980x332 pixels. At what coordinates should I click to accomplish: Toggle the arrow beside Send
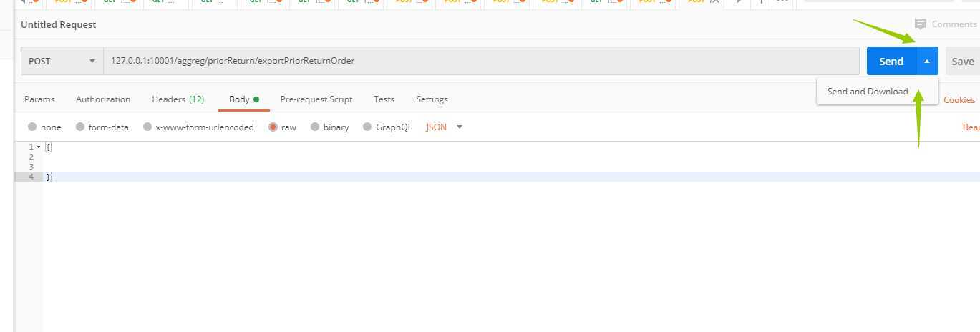(927, 62)
